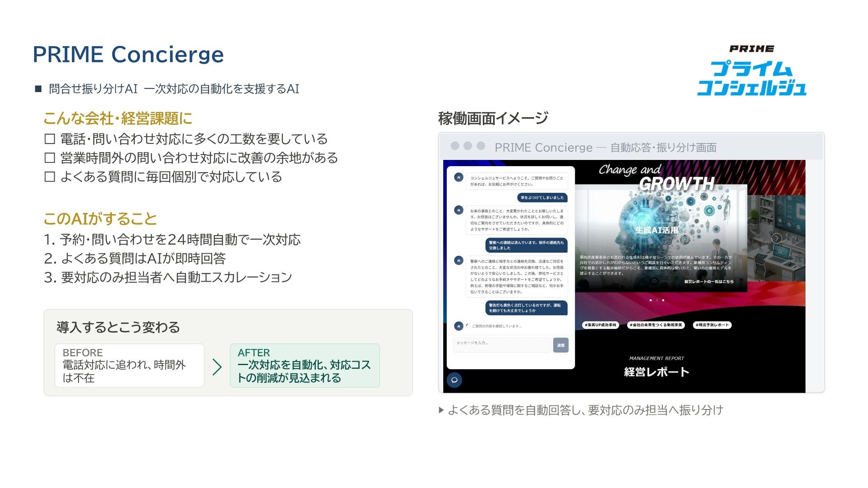Click the AI avatar next to ご質問の内容を確認しています
868x488 pixels.
(459, 326)
